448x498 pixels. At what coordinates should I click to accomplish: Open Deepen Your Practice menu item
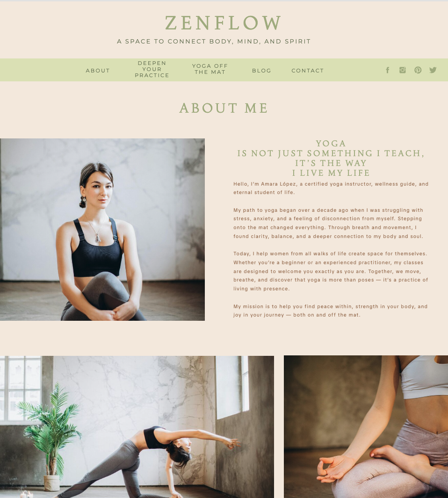[152, 69]
